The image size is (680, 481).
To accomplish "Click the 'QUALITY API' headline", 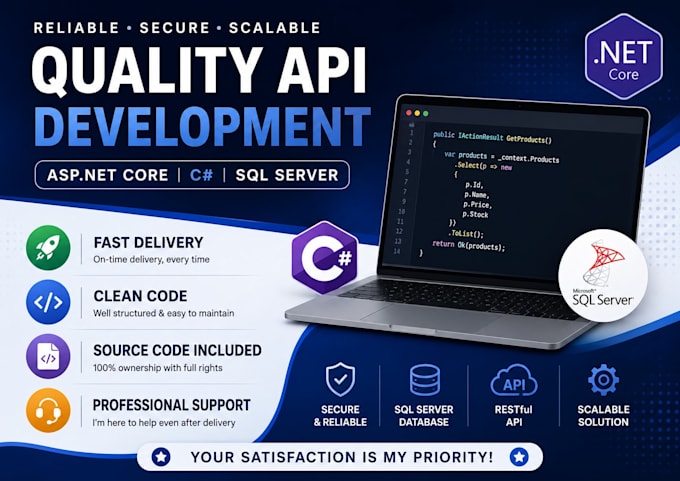I will pyautogui.click(x=199, y=70).
